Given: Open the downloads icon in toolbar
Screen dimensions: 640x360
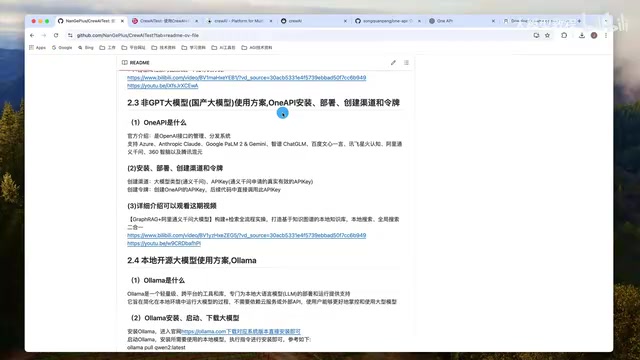Looking at the screenshot, I should click(x=582, y=36).
